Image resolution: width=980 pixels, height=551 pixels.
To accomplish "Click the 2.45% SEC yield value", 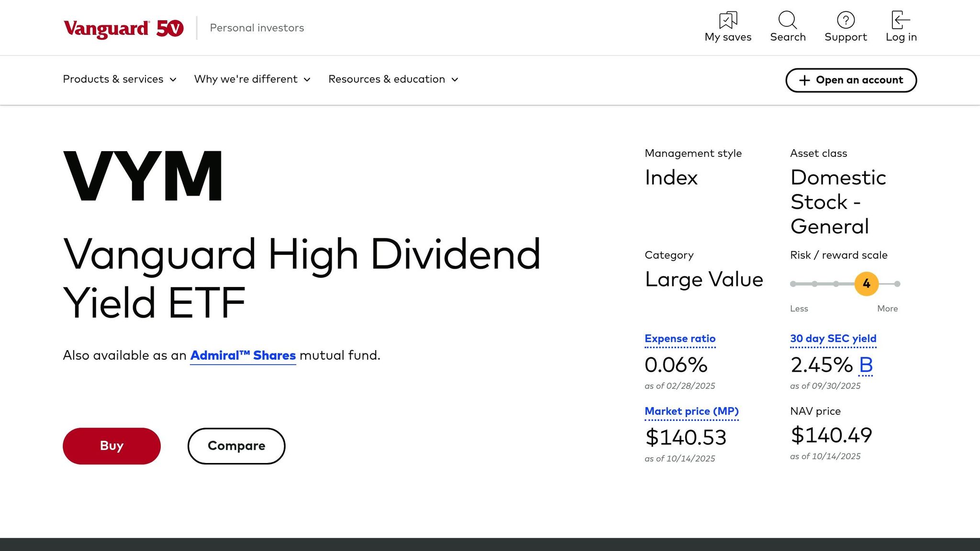I will (x=822, y=365).
